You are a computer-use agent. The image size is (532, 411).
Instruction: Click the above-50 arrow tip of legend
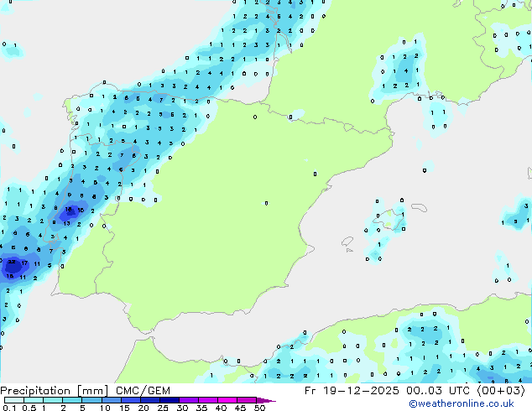(x=266, y=400)
